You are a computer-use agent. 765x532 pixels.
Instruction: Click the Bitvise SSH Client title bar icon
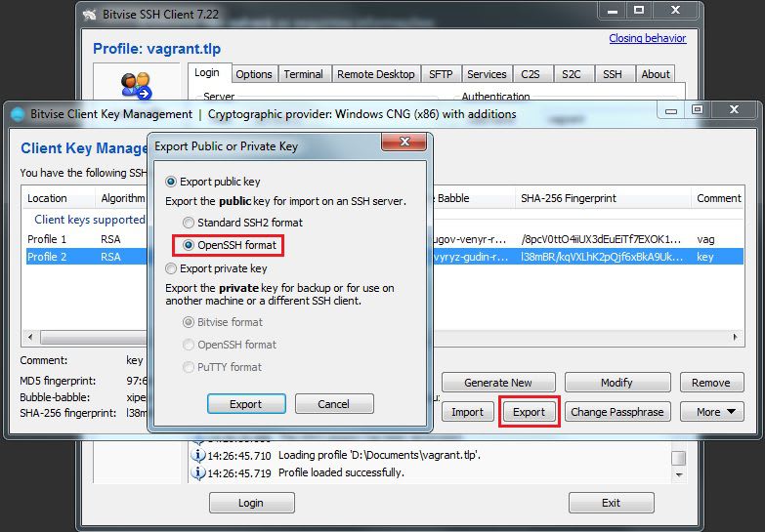click(x=90, y=14)
